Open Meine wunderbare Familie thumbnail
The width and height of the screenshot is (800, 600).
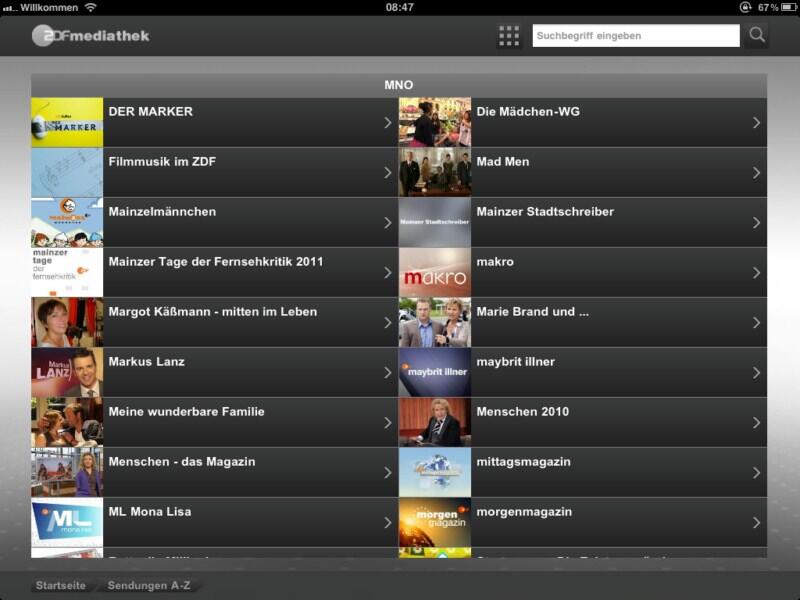67,422
